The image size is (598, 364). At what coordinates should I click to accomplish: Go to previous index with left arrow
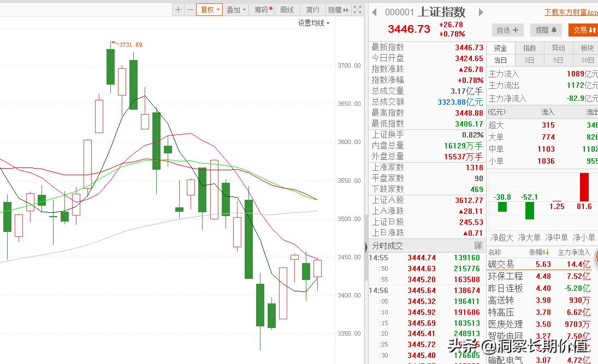374,12
